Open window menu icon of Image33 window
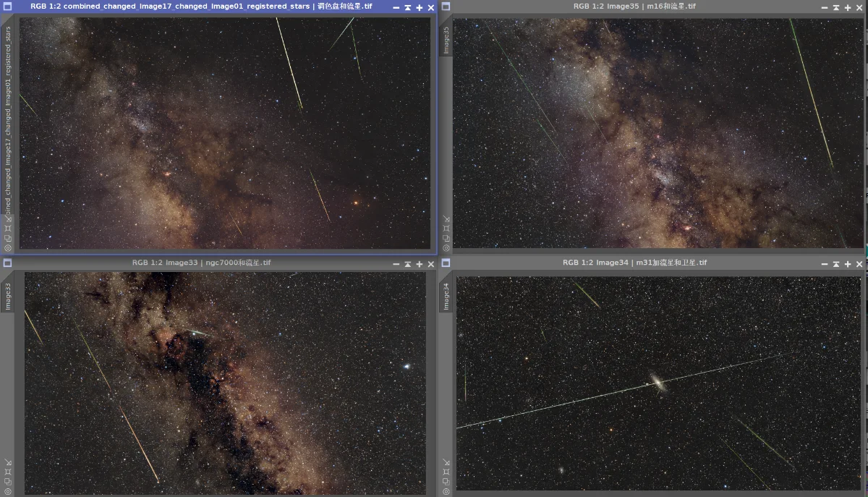The image size is (868, 497). [7, 263]
